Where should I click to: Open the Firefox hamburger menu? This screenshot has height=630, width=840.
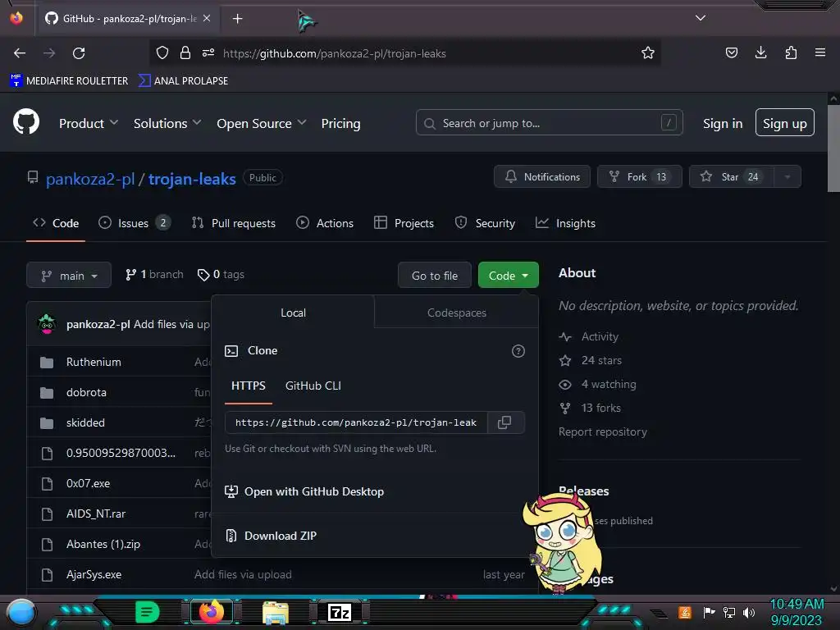click(820, 52)
